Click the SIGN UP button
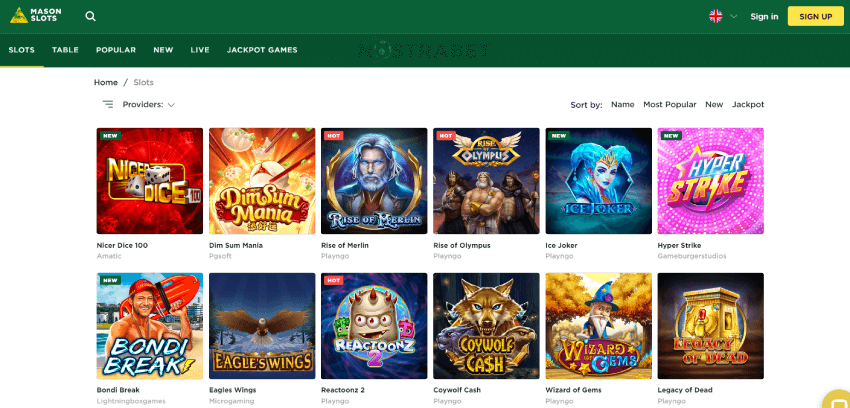Screen dimensions: 850x408 [815, 16]
